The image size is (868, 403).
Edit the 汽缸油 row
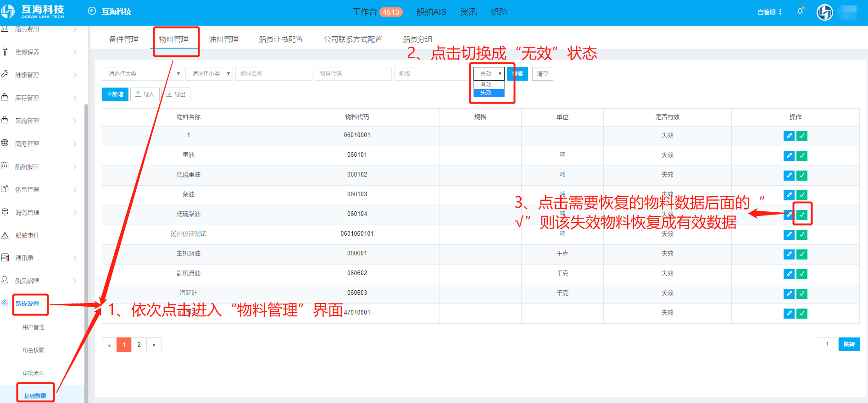click(x=789, y=293)
